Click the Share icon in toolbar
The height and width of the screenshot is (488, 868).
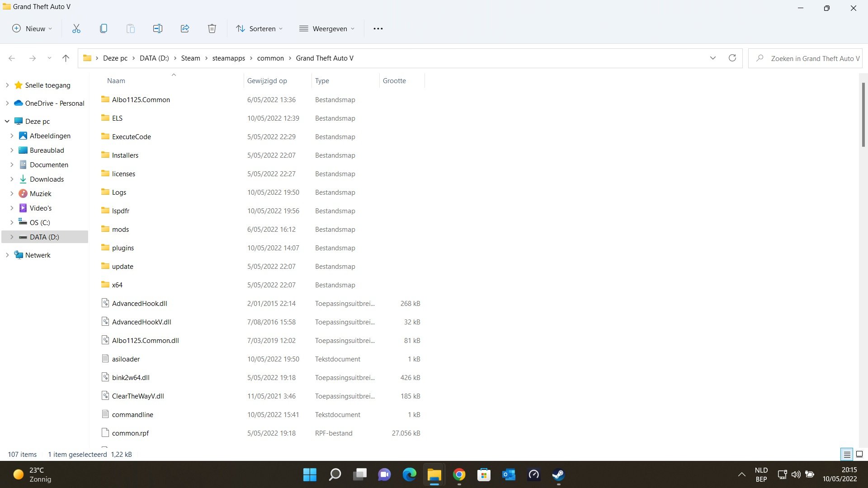point(184,28)
